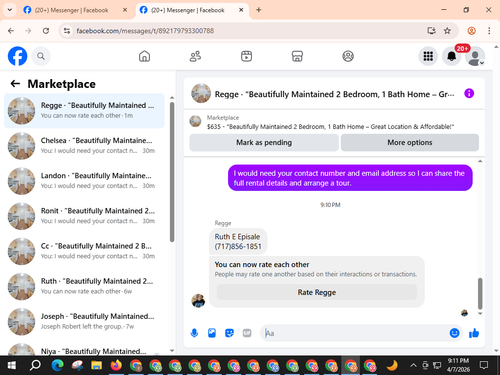Click the message input field
This screenshot has width=500, height=375.
click(355, 333)
